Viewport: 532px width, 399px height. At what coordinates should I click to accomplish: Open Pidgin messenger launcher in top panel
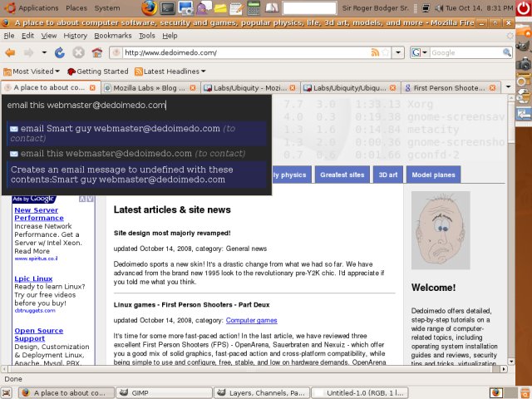[204, 7]
